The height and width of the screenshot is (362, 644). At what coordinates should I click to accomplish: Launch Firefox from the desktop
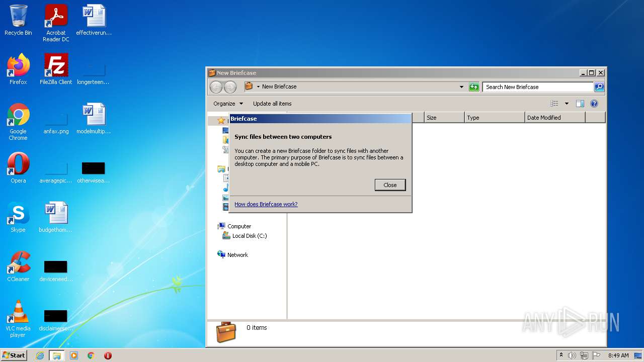coord(18,69)
